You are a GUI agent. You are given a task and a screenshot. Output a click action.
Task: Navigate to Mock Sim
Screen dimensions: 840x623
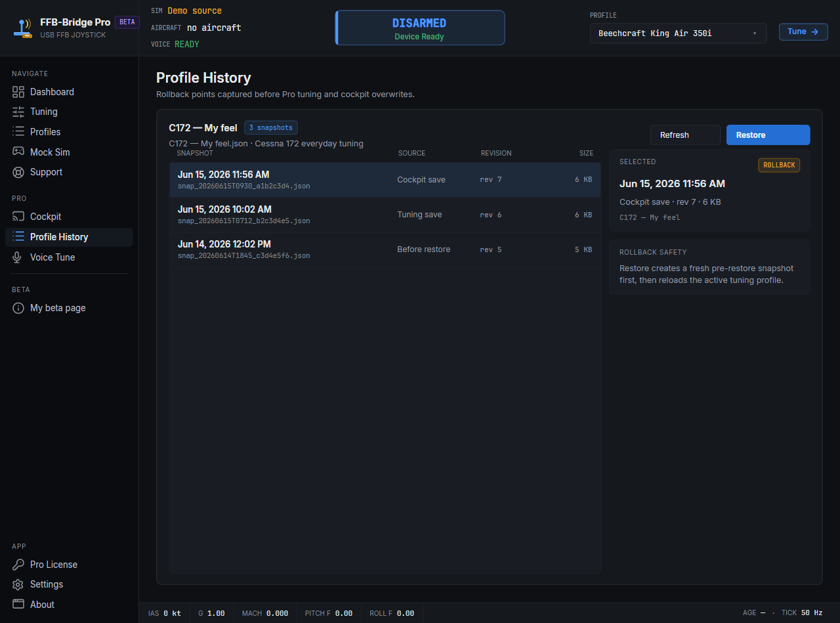tap(69, 152)
